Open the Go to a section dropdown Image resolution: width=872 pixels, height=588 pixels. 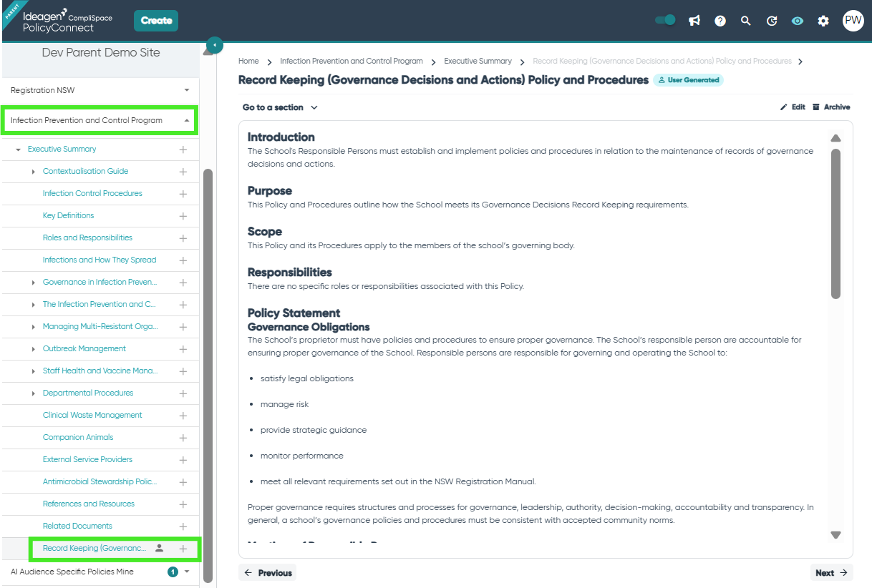pos(279,107)
